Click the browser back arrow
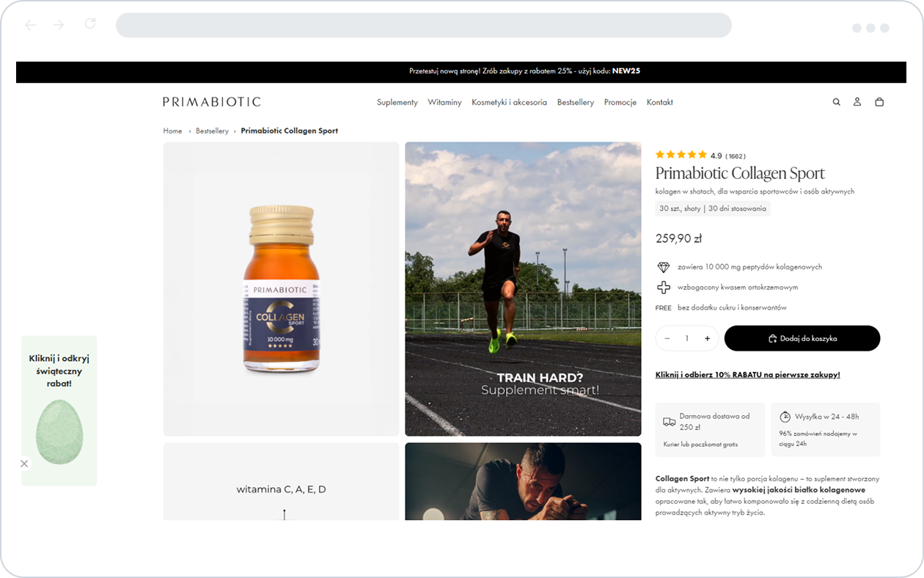Image resolution: width=924 pixels, height=578 pixels. click(x=31, y=25)
